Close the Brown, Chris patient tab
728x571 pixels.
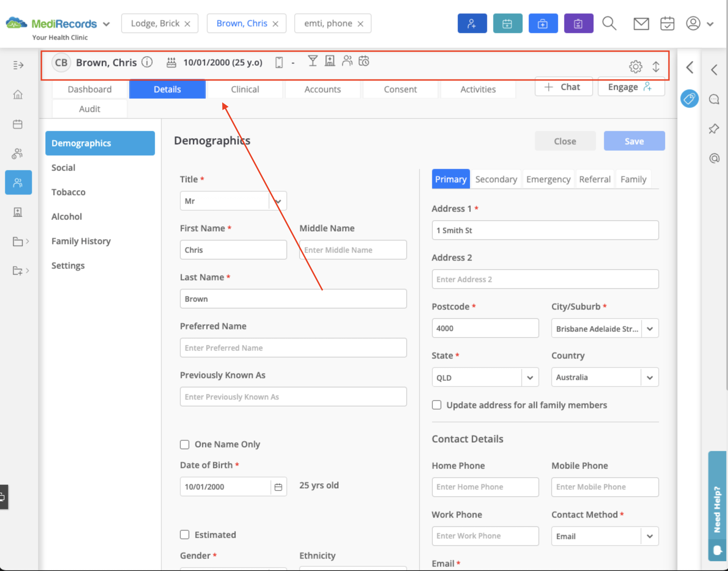[275, 24]
